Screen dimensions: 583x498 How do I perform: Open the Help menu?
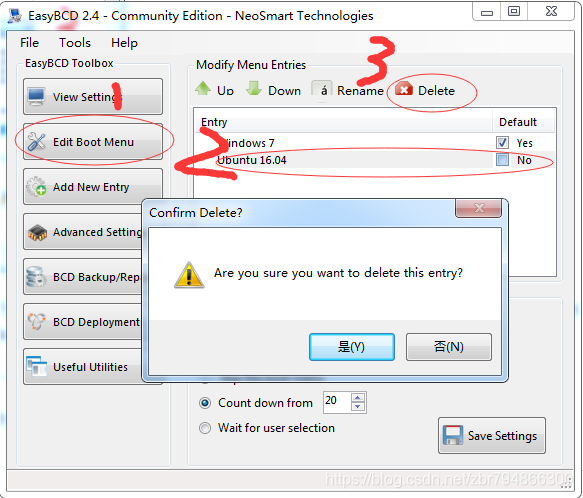pyautogui.click(x=124, y=42)
